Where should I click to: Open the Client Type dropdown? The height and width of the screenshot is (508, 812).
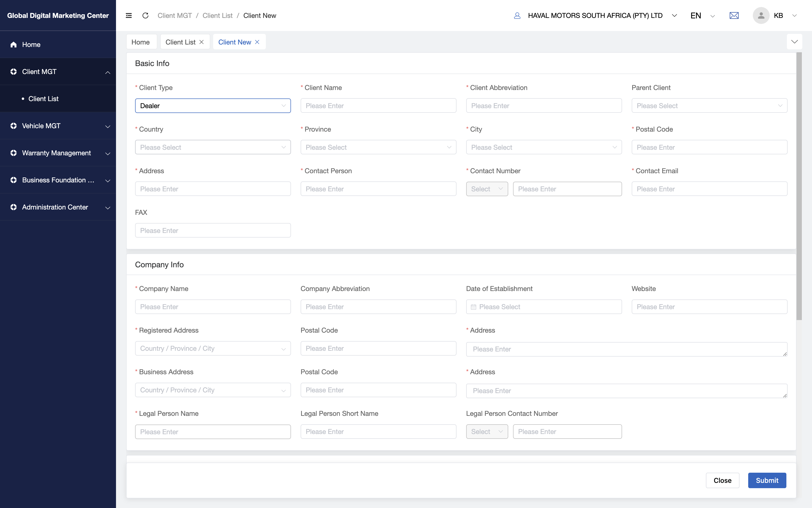click(213, 106)
